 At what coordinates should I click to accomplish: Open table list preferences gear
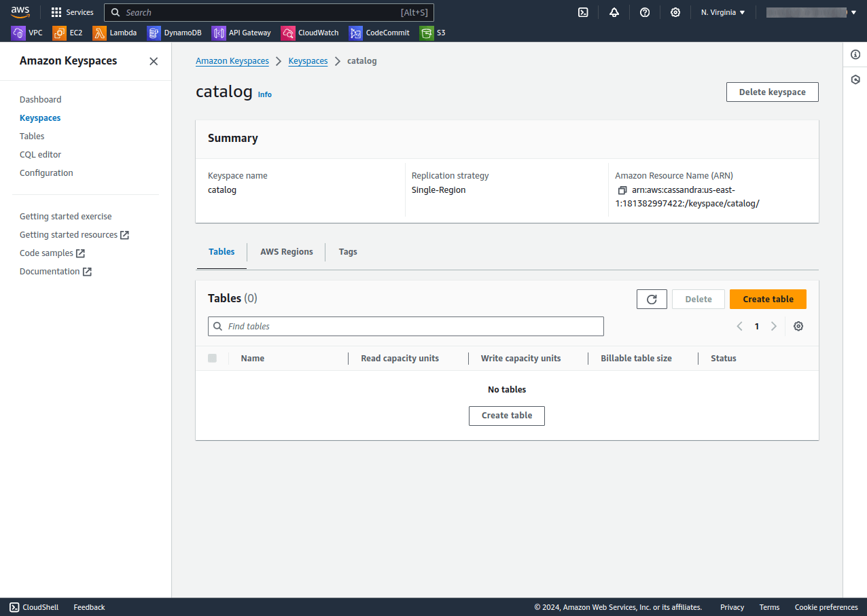click(798, 326)
